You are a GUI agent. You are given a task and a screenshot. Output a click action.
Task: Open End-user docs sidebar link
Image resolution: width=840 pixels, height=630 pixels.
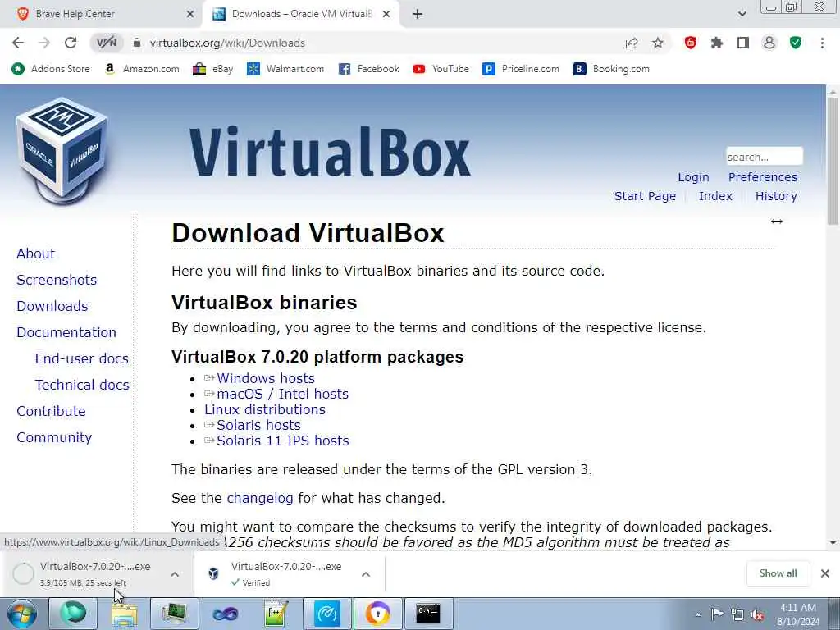pos(82,358)
